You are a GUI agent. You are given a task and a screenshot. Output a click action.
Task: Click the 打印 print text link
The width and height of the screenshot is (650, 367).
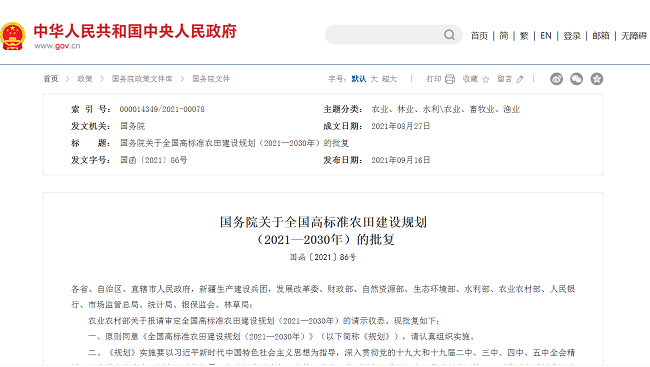(434, 79)
